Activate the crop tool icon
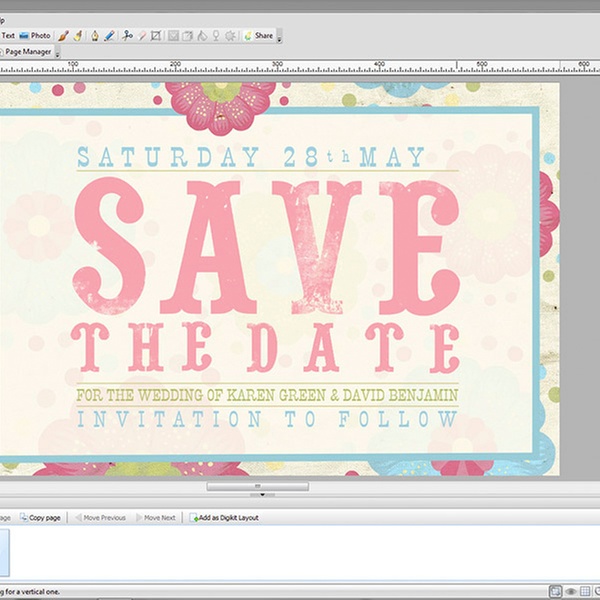The width and height of the screenshot is (600, 600). 157,35
